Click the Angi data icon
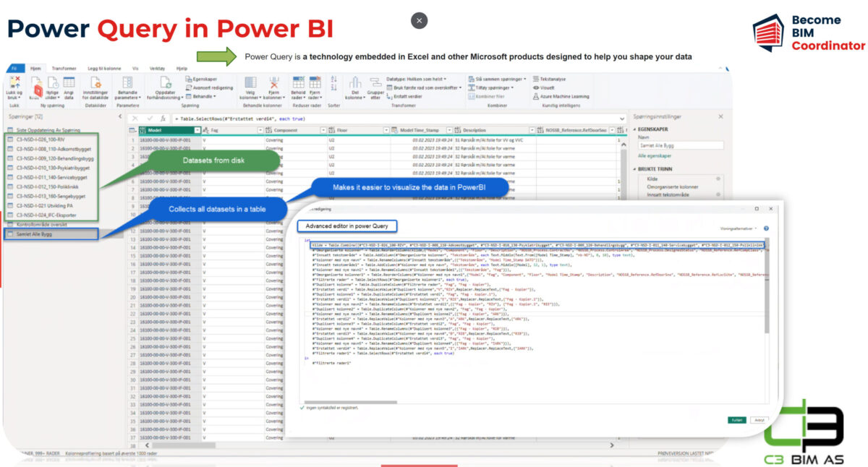The height and width of the screenshot is (467, 868). [69, 82]
